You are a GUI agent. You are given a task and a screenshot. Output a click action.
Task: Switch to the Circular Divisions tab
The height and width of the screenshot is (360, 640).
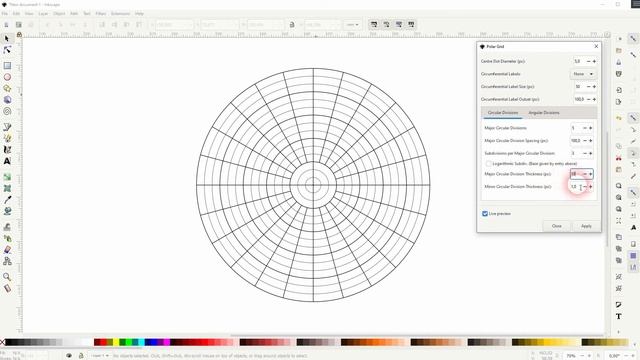coord(503,113)
